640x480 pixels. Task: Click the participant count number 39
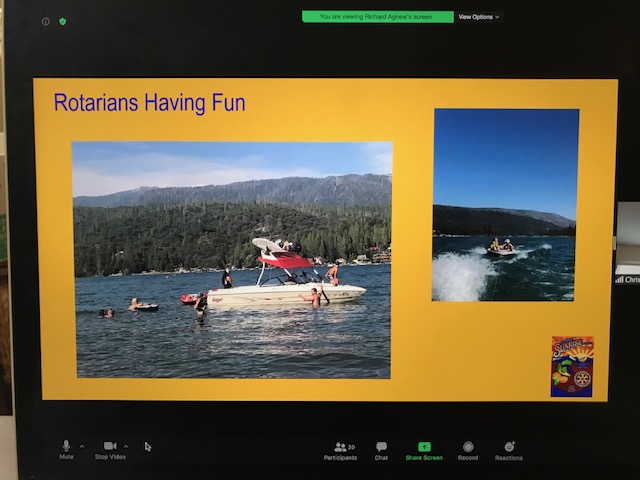click(351, 447)
